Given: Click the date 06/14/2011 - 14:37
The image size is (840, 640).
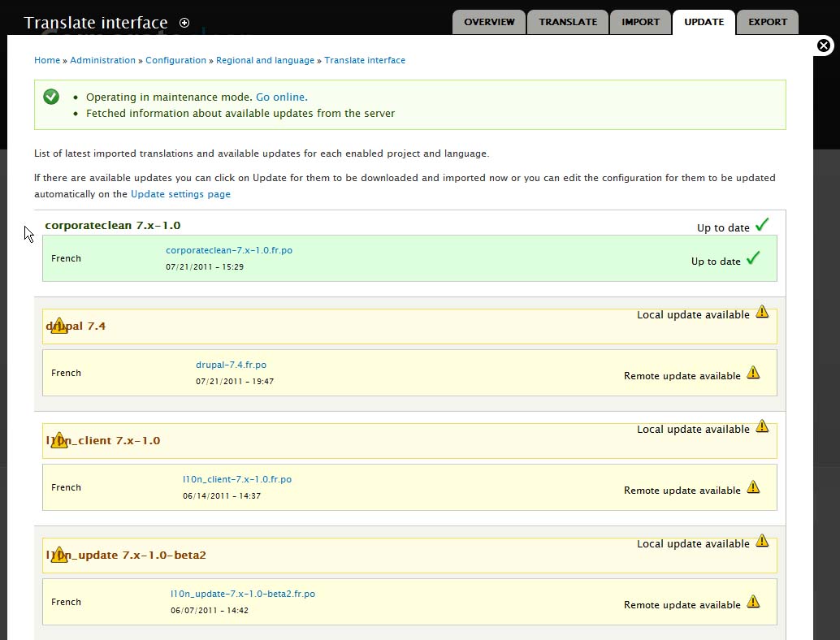Looking at the screenshot, I should [222, 496].
